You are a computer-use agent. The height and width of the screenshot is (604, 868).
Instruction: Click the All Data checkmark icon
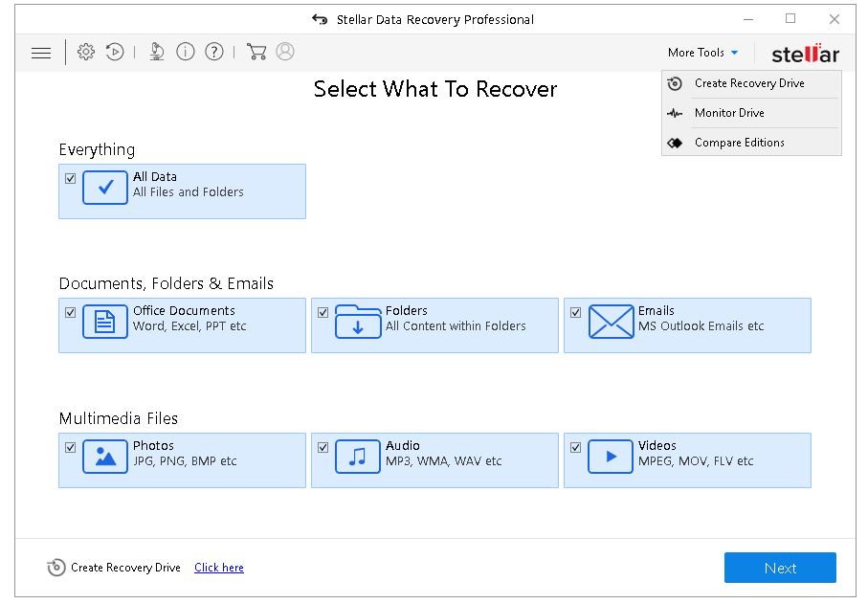click(105, 187)
